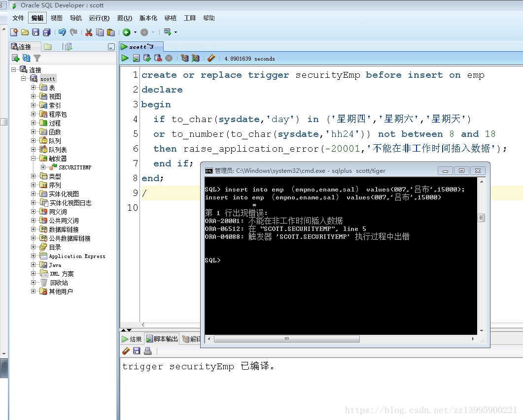Expand the 序列 tree node
This screenshot has height=420, width=523.
point(33,185)
